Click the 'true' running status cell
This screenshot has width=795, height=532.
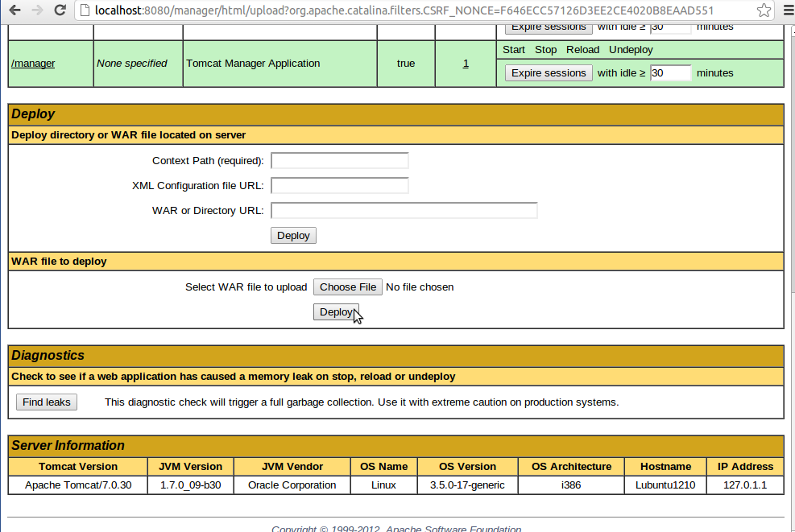pos(406,64)
